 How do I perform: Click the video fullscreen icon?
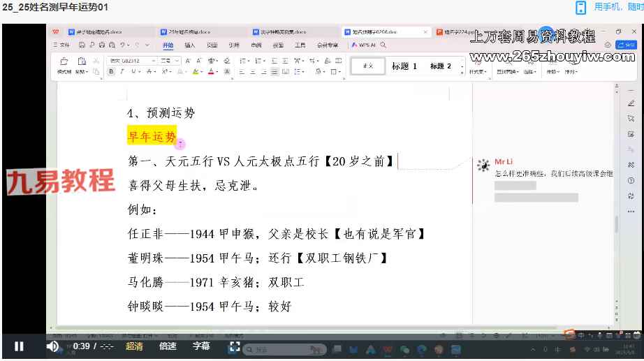(235, 346)
